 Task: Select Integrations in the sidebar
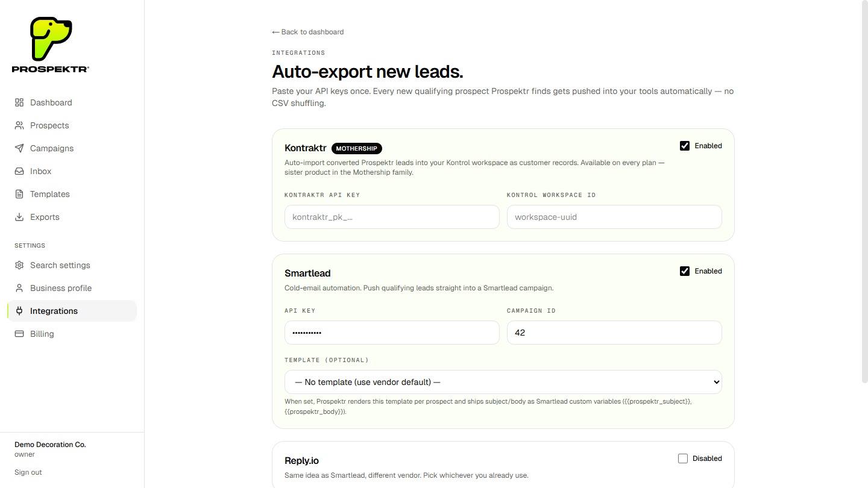click(x=72, y=311)
